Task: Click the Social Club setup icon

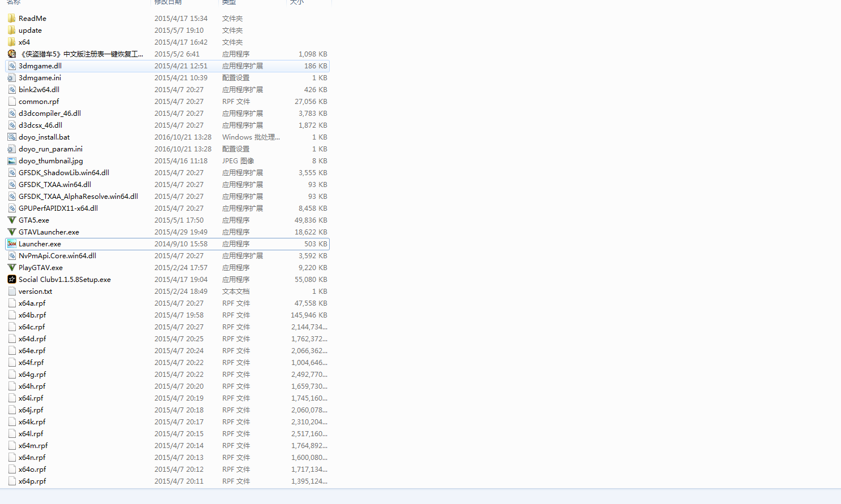Action: (12, 279)
